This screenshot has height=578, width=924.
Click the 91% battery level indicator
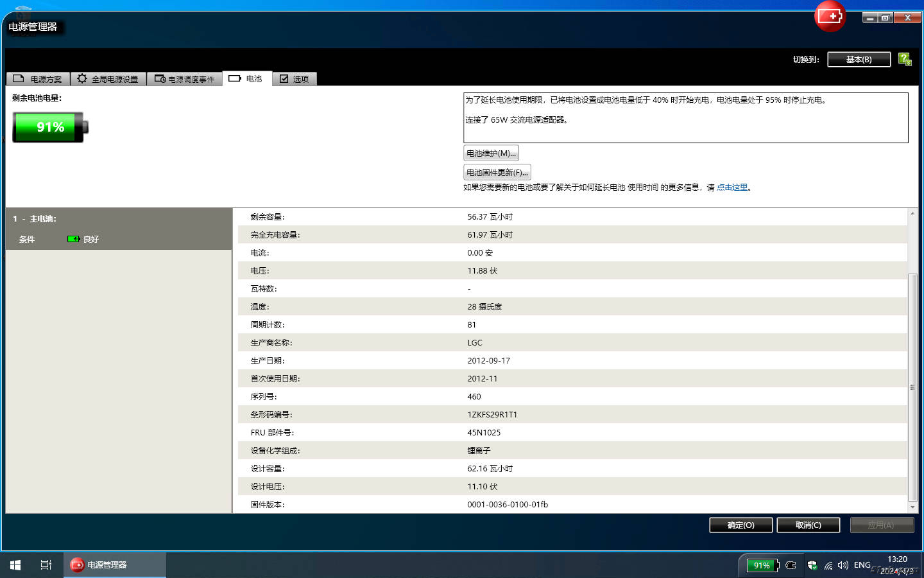pos(50,127)
